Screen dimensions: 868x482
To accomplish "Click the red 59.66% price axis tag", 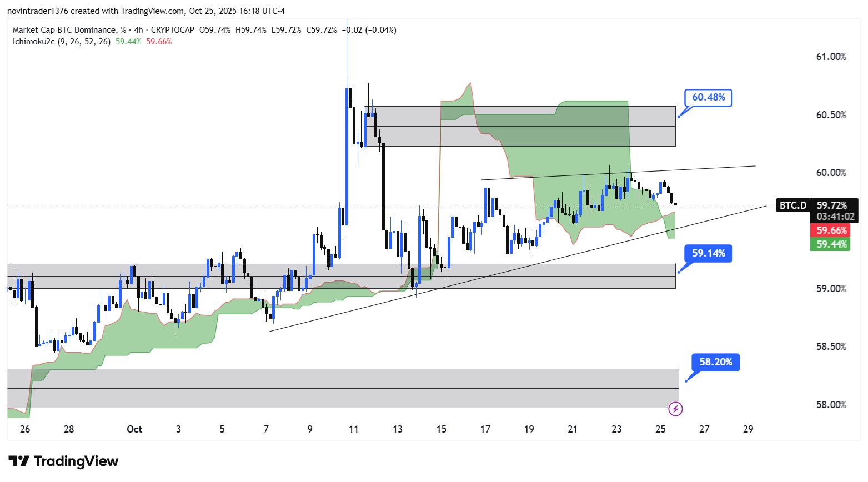I will click(x=831, y=230).
